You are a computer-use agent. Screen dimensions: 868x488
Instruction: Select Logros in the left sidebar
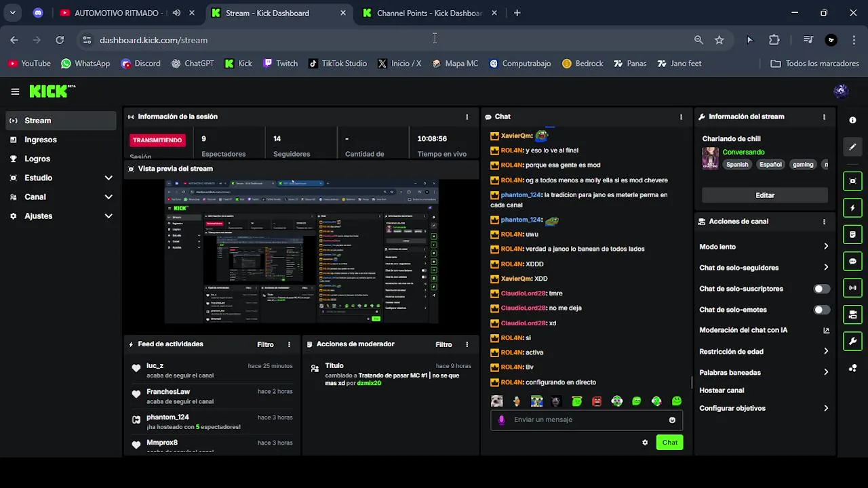61,159
